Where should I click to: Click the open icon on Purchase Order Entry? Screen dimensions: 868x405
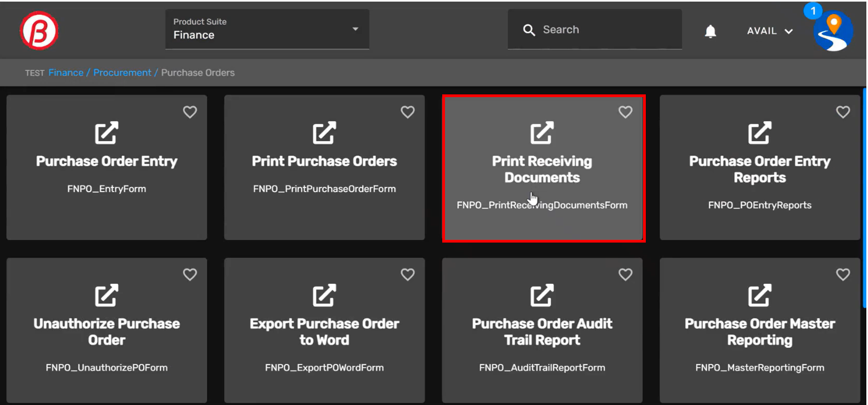coord(106,133)
